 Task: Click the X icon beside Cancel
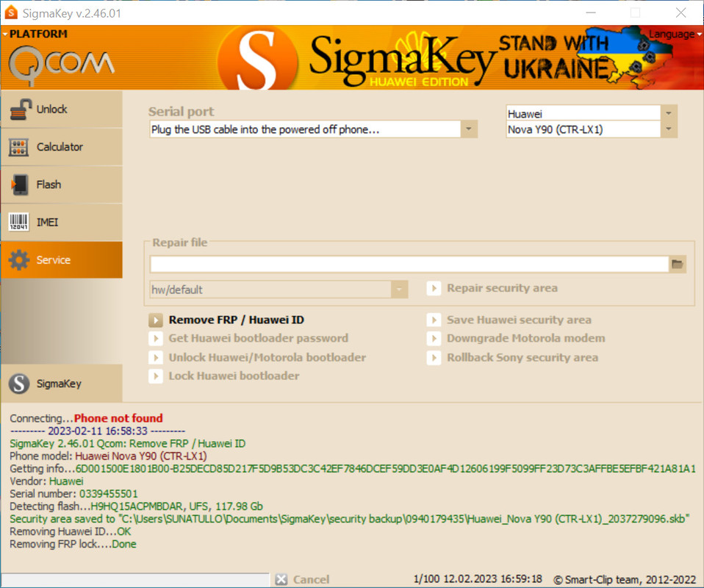(281, 579)
